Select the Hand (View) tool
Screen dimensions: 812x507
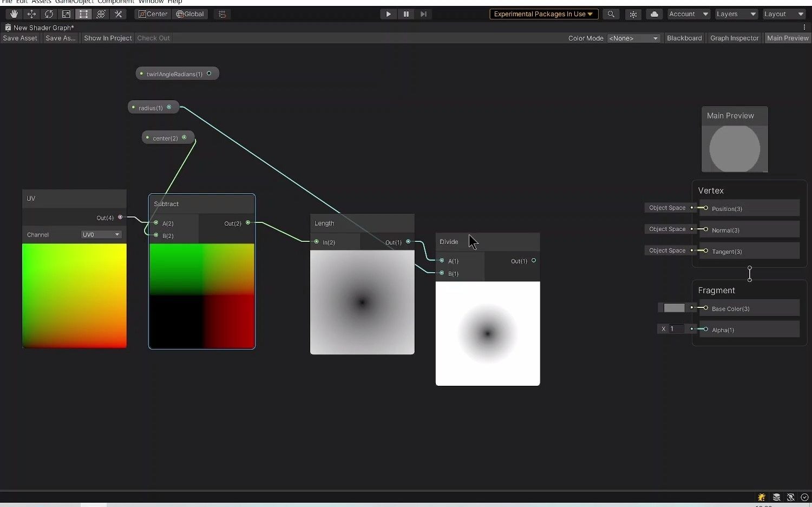pos(14,14)
